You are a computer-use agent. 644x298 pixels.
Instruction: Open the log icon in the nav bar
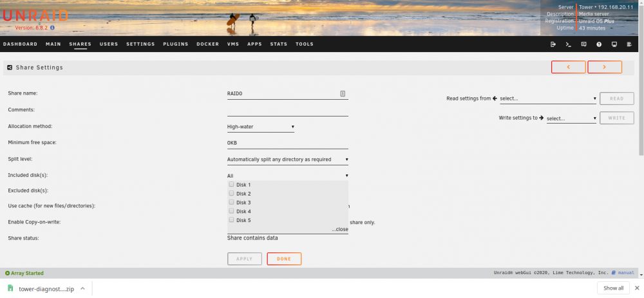tap(629, 44)
